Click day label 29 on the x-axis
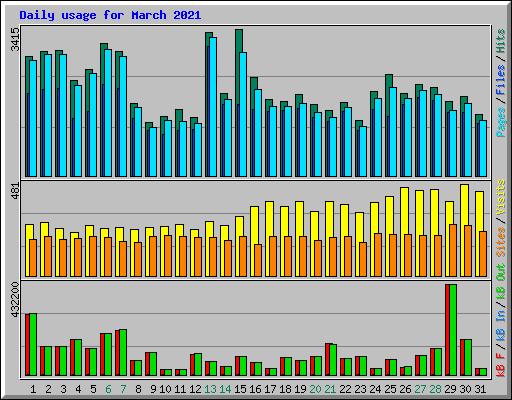512x400 pixels. (x=450, y=389)
